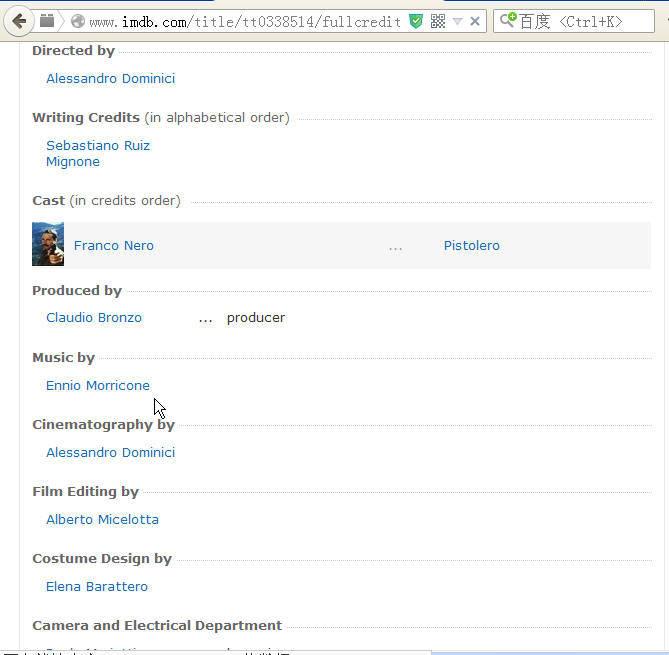Click the 'Directed by' heading
The width and height of the screenshot is (669, 655).
[x=74, y=51]
